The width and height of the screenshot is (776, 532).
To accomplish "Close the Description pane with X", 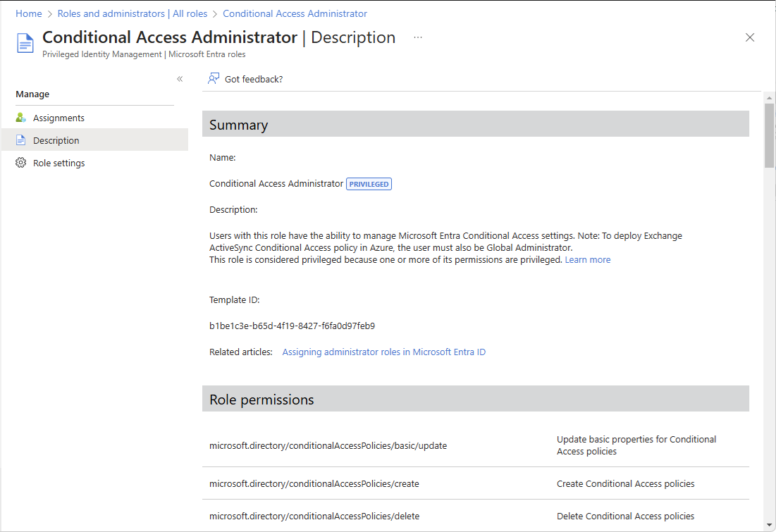I will 750,38.
